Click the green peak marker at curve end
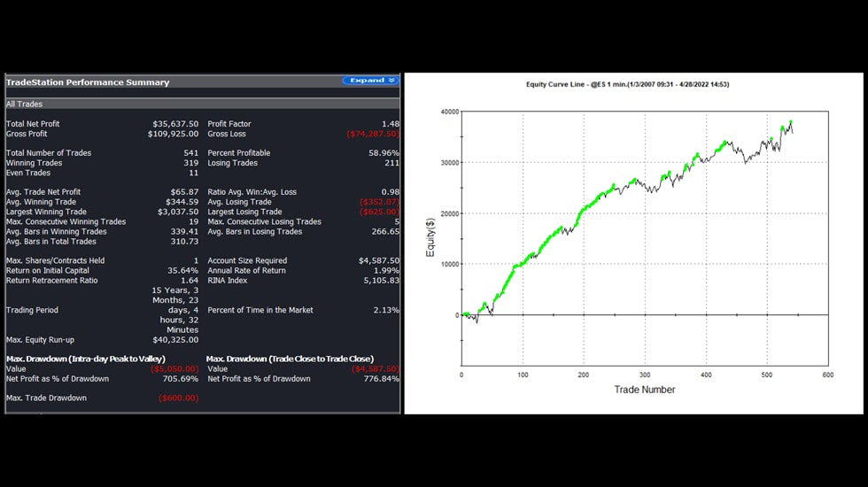The width and height of the screenshot is (868, 487). [790, 122]
